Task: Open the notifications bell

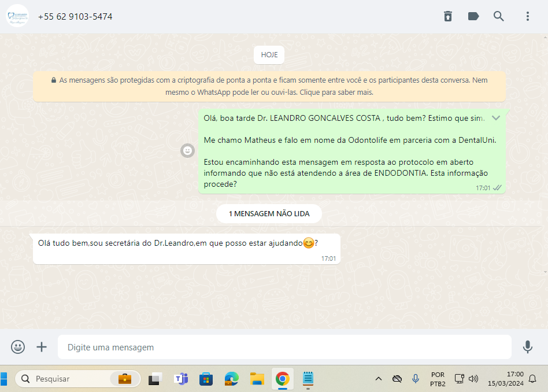Action: pyautogui.click(x=532, y=379)
